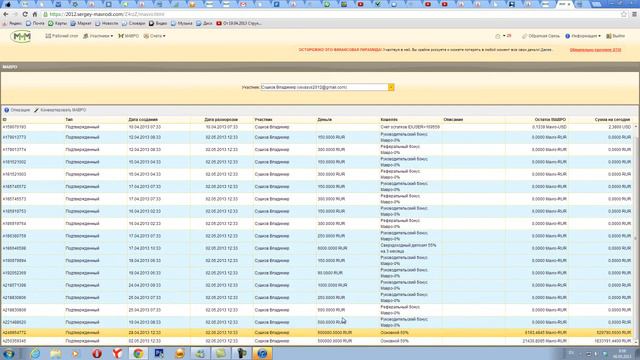The height and width of the screenshot is (360, 640).
Task: Open the notifications counter dropdown
Action: 503,36
